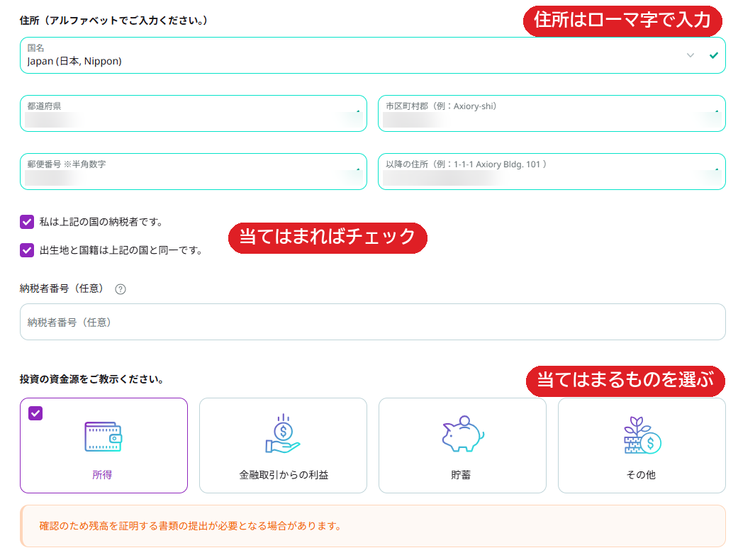Open the 国名 country dropdown chevron

click(x=690, y=55)
